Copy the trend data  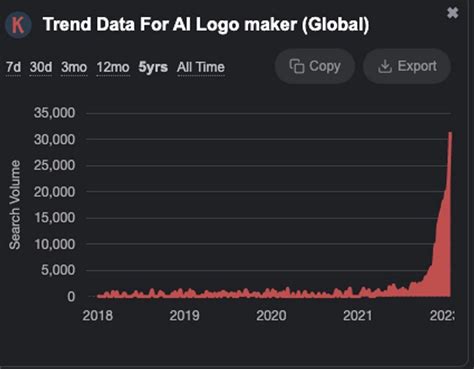tap(315, 66)
